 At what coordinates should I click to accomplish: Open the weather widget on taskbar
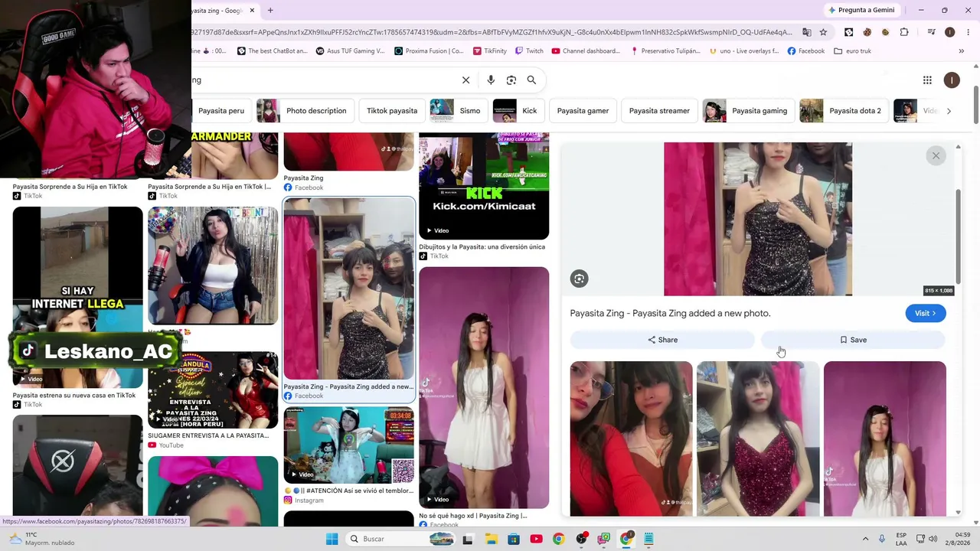tap(42, 539)
